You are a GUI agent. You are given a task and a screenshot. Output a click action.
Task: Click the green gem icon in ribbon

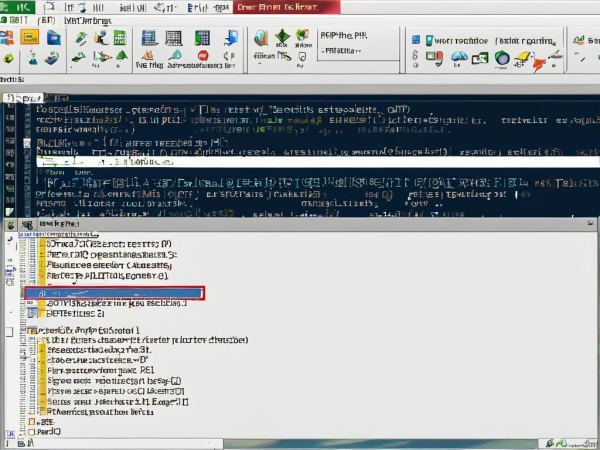[x=8, y=59]
